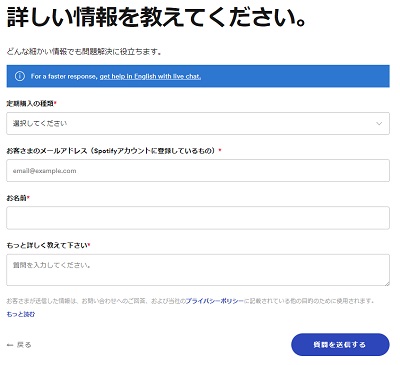The width and height of the screenshot is (400, 365).
Task: Click the お名前 label above the name field
Action: pos(18,198)
